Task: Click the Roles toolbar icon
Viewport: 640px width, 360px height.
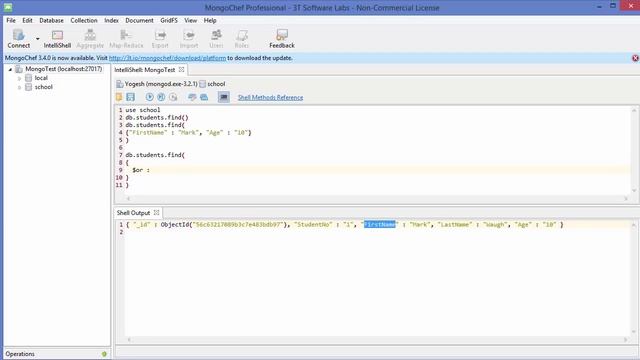Action: click(x=242, y=39)
